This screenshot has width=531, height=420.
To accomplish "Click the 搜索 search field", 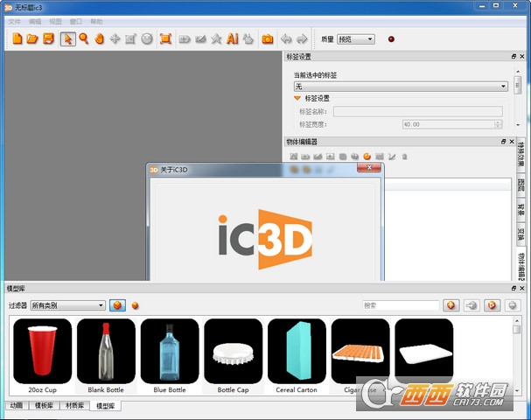I will (401, 305).
